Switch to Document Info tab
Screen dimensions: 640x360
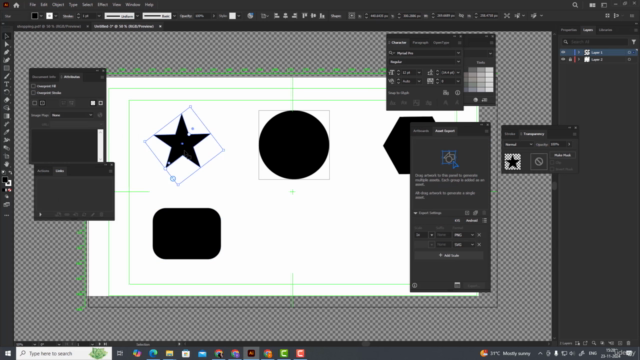[x=44, y=77]
